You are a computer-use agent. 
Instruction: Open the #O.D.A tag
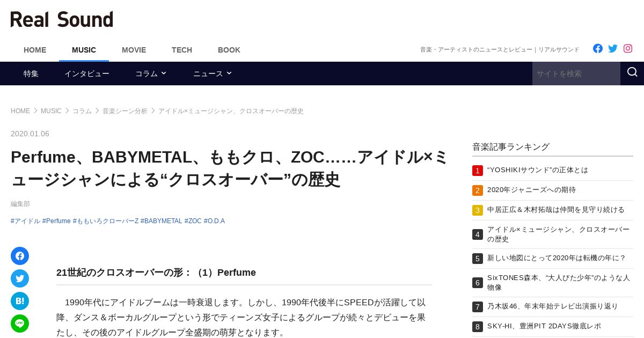coord(214,221)
